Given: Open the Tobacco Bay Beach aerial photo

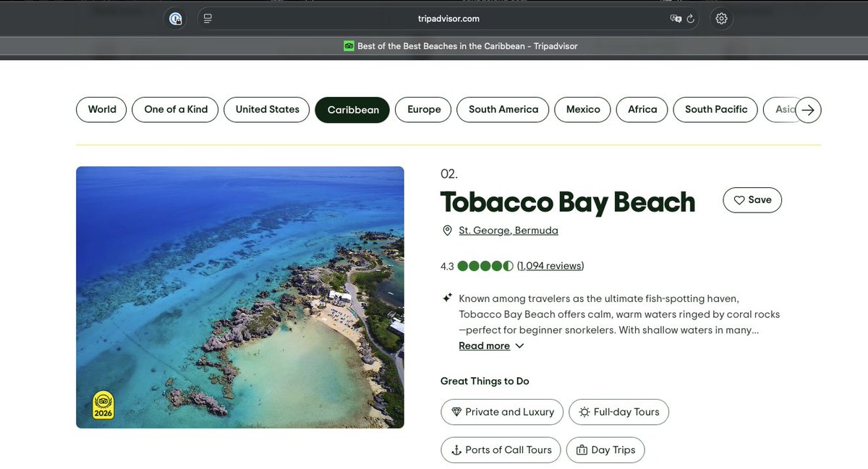Looking at the screenshot, I should tap(240, 297).
